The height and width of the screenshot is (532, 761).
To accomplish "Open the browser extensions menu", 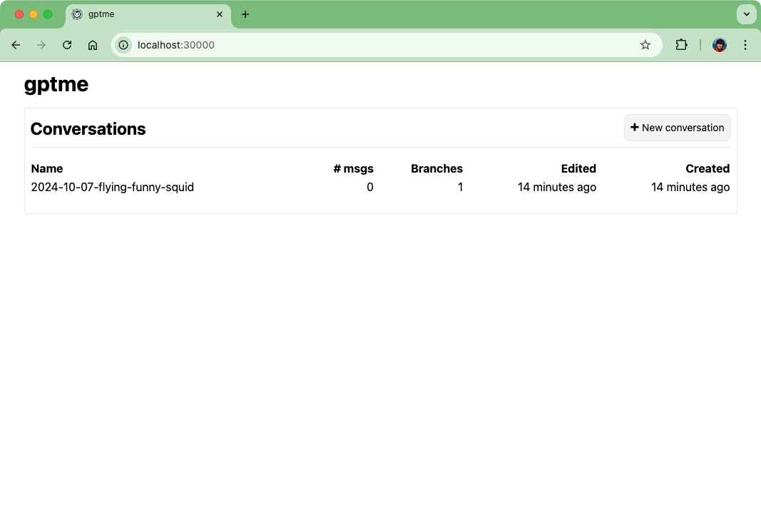I will pyautogui.click(x=681, y=45).
